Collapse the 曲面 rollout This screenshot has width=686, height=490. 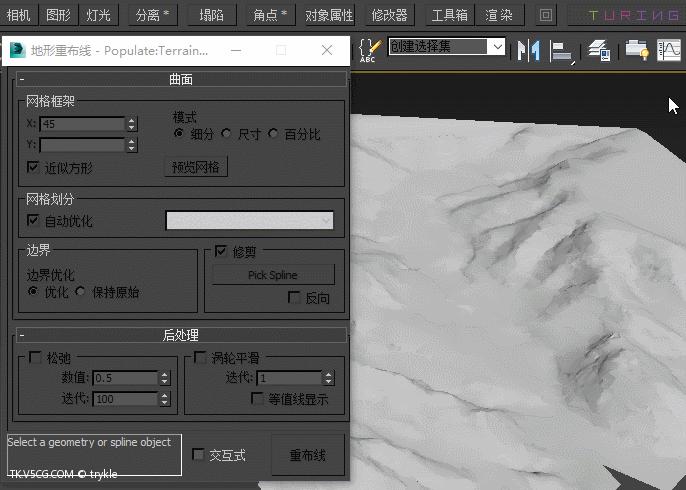coord(181,79)
